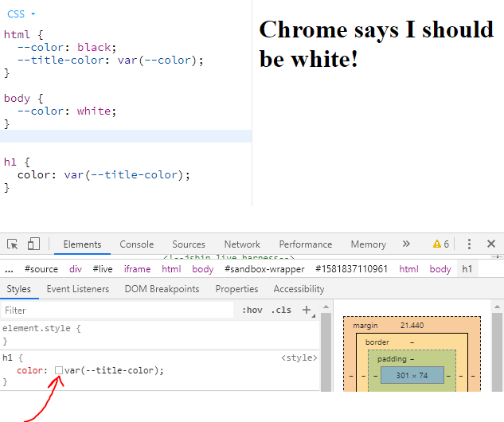
Task: Open the Sources tab
Action: [x=189, y=244]
